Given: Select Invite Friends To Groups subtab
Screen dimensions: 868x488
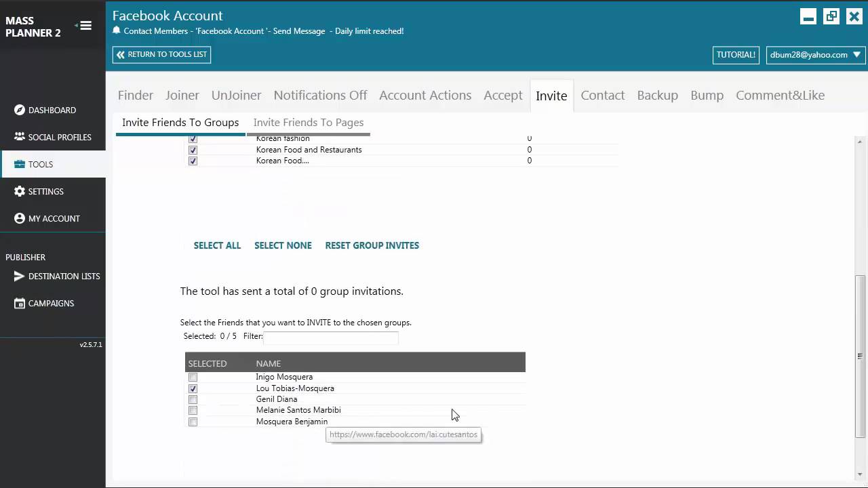Looking at the screenshot, I should [180, 123].
